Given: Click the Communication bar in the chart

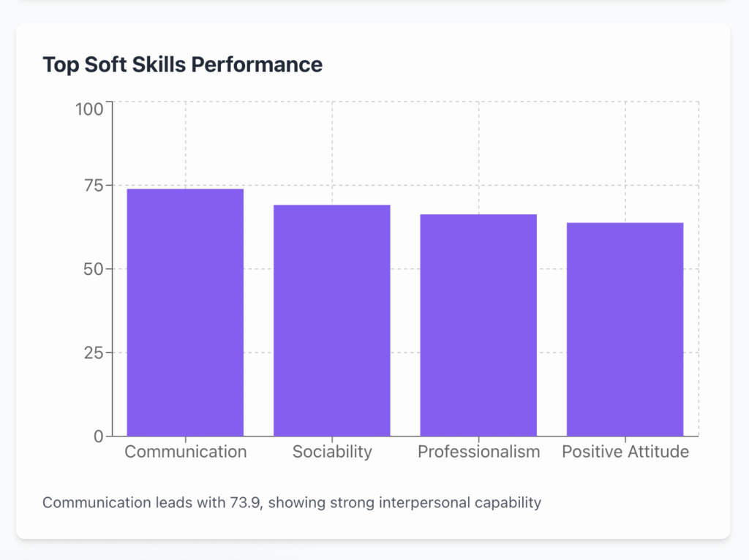Looking at the screenshot, I should click(185, 312).
